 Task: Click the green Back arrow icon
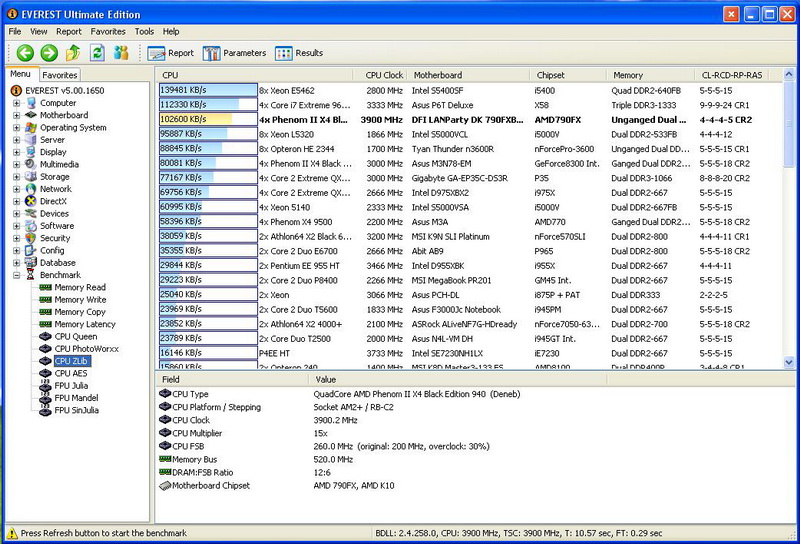point(25,53)
